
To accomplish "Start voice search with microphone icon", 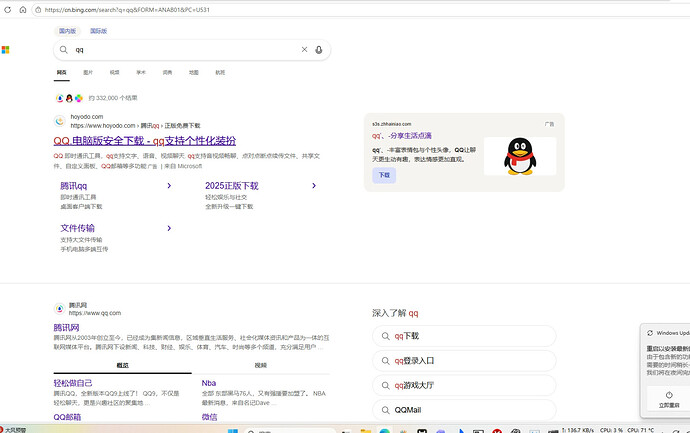I will tap(319, 50).
